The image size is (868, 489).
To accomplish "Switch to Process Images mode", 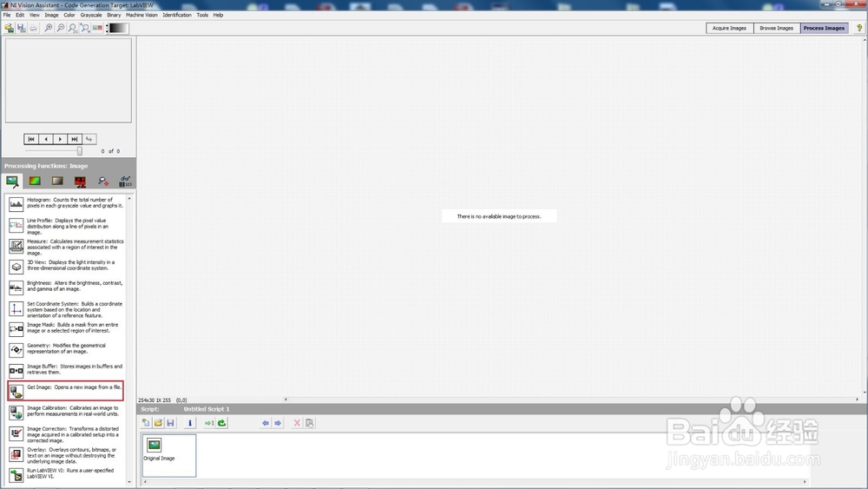I will [x=825, y=28].
